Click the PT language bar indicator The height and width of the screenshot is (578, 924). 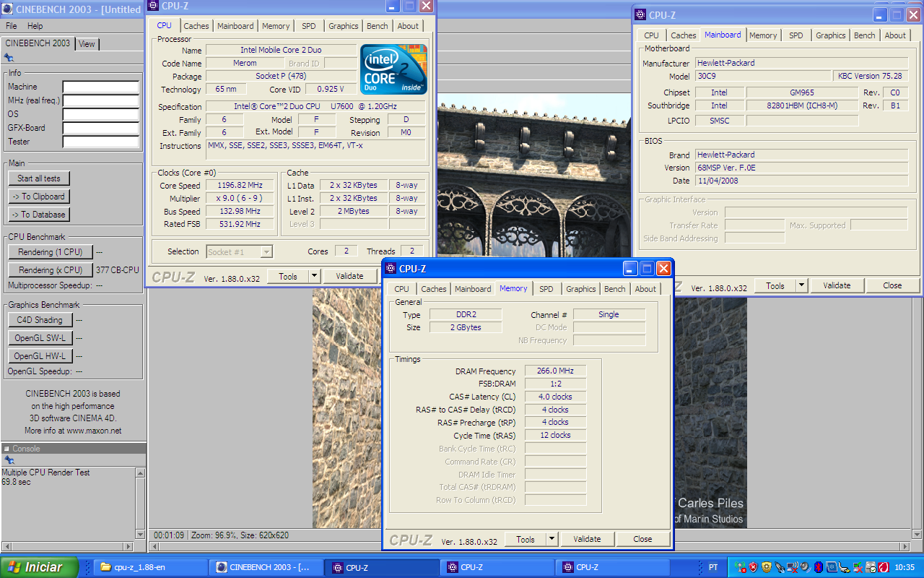[x=713, y=567]
